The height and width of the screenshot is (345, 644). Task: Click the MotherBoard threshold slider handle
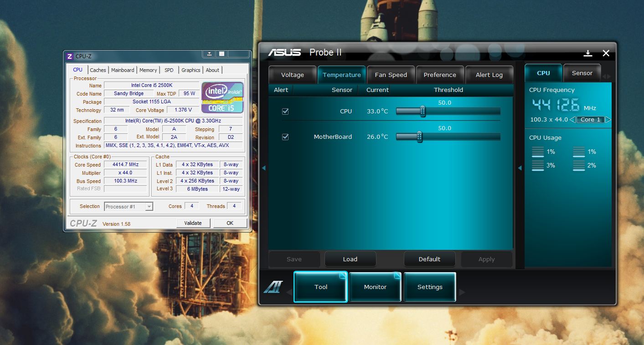[420, 137]
